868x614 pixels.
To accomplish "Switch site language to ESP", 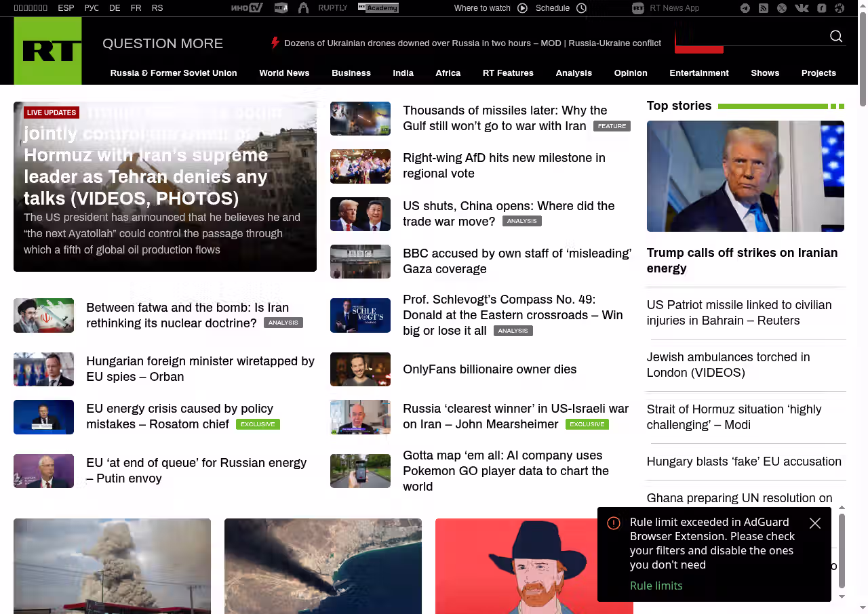I will [x=66, y=8].
